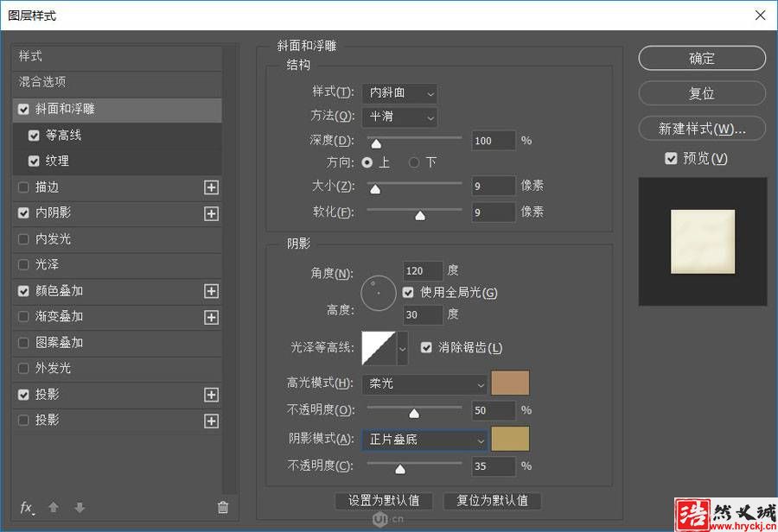Click plus icon beside the unchecked 投影 row

tap(212, 421)
